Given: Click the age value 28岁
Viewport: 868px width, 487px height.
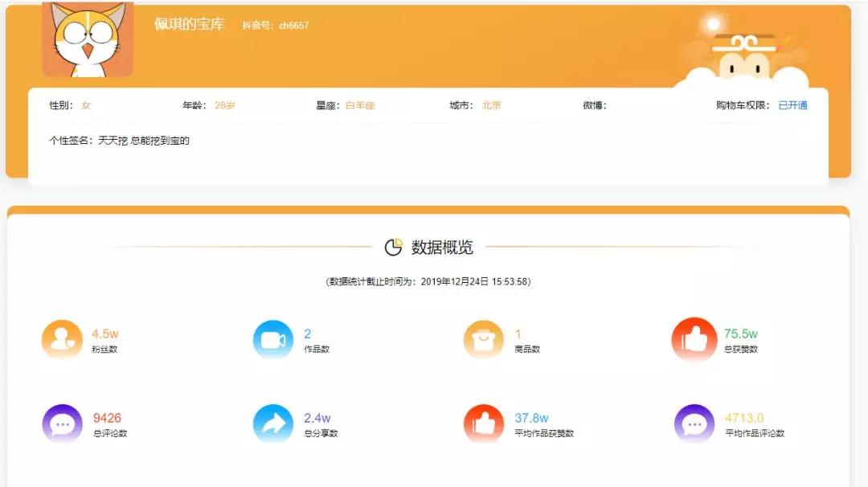Looking at the screenshot, I should tap(225, 105).
